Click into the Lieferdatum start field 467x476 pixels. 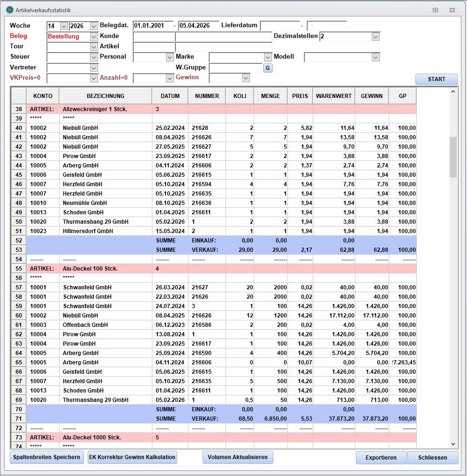click(280, 26)
